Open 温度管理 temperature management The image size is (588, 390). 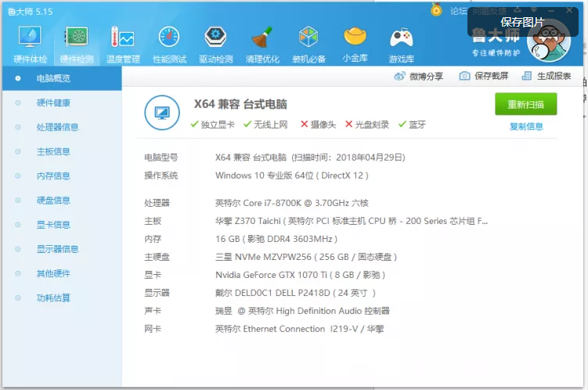tap(123, 45)
